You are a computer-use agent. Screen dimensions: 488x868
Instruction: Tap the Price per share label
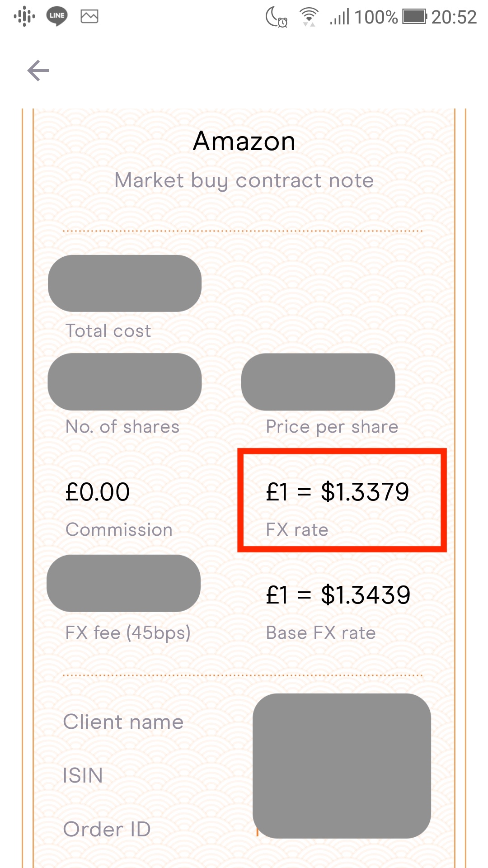tap(332, 427)
